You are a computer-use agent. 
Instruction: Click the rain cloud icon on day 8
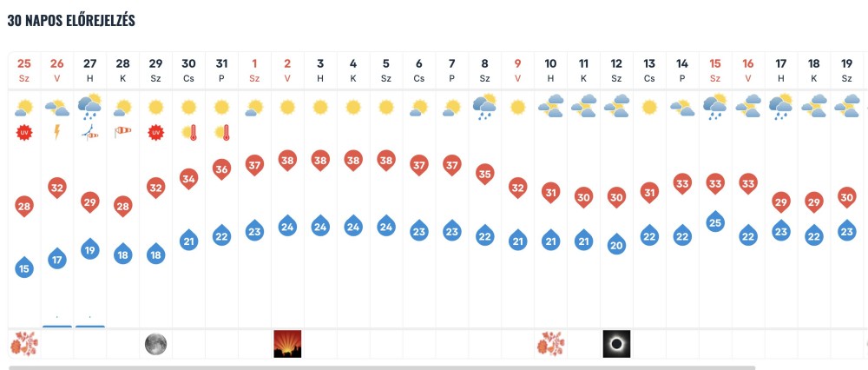[x=484, y=106]
